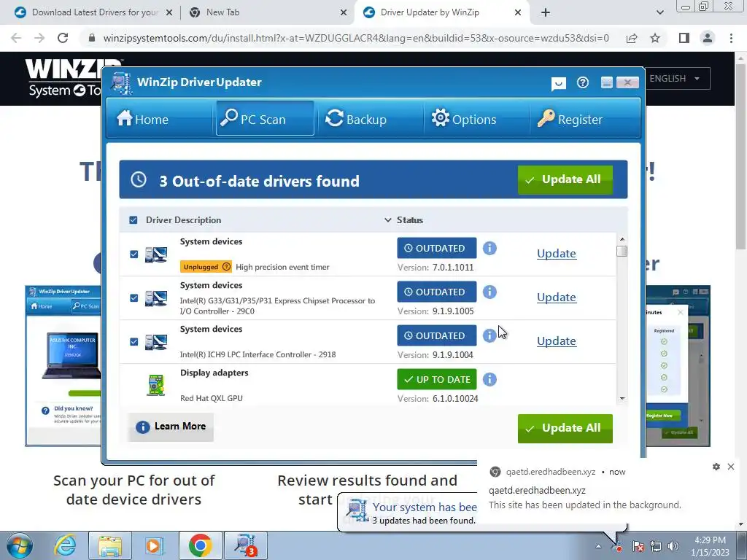Click device icon of High precision event timer row

(156, 254)
